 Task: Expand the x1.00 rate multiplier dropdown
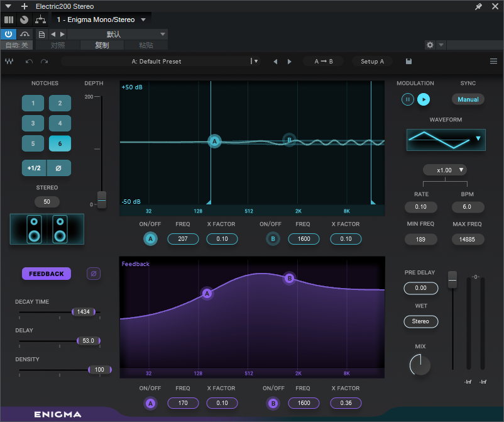tap(444, 170)
